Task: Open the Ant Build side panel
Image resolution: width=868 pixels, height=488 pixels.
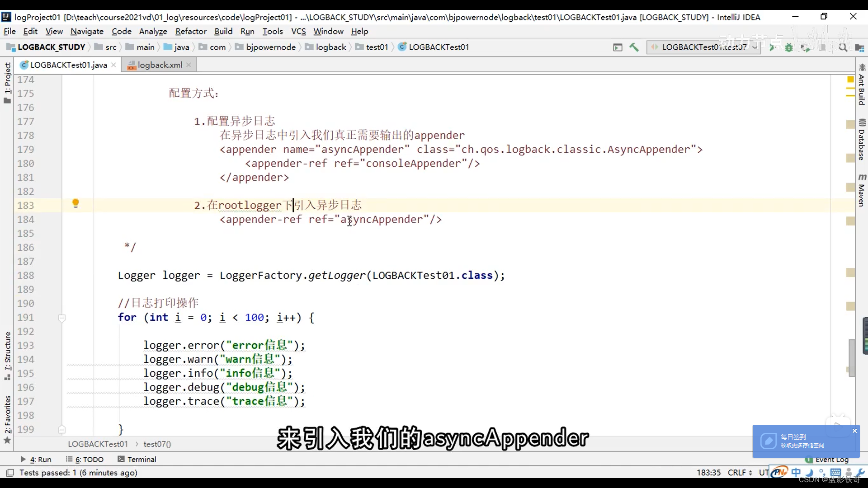Action: pos(862,84)
